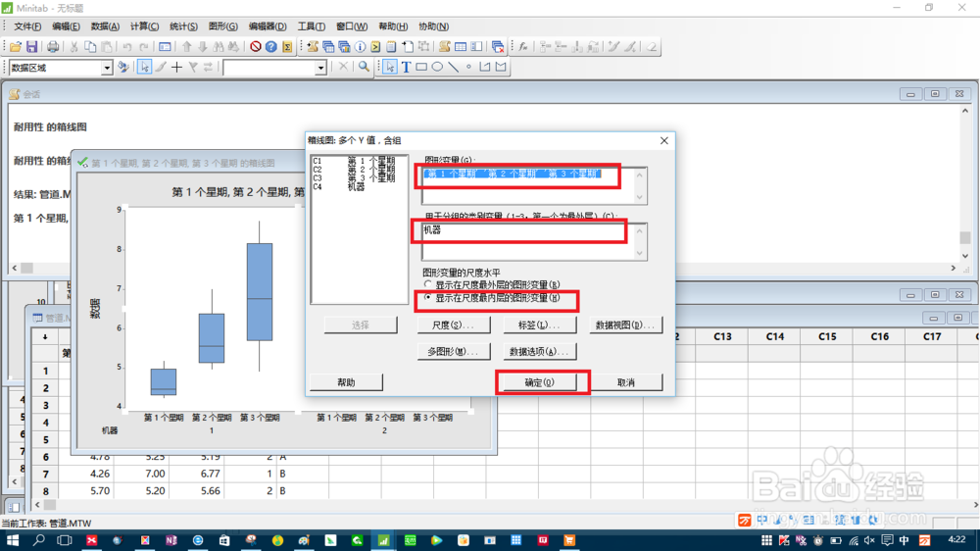Click the clock showing 4:22
The image size is (980, 551).
(x=956, y=539)
